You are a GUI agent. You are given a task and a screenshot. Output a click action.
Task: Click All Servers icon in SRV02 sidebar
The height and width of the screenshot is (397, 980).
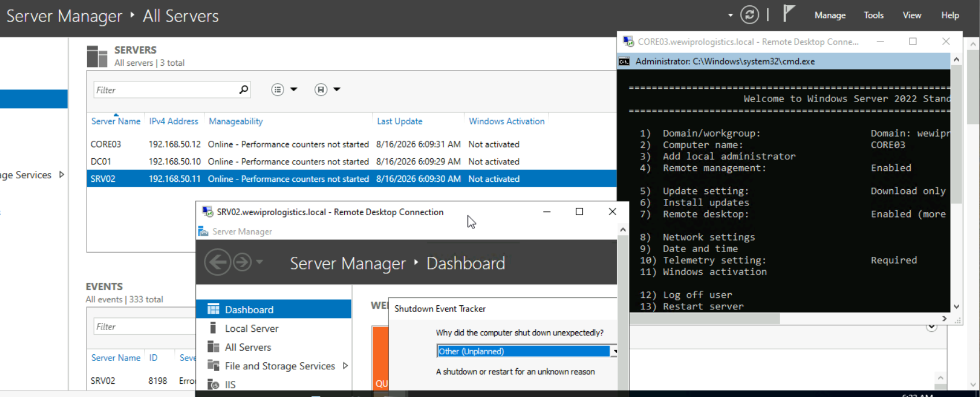point(214,347)
